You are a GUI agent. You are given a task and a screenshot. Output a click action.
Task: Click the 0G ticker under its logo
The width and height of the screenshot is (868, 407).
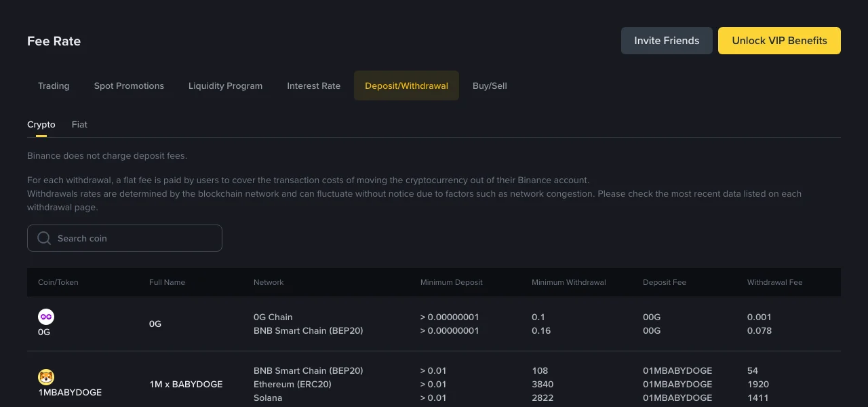[x=44, y=332]
